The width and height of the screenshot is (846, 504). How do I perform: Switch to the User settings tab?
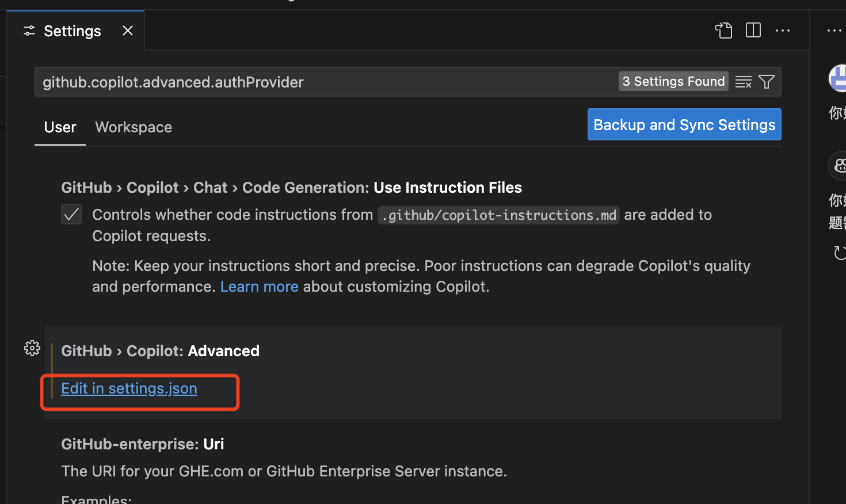tap(60, 127)
